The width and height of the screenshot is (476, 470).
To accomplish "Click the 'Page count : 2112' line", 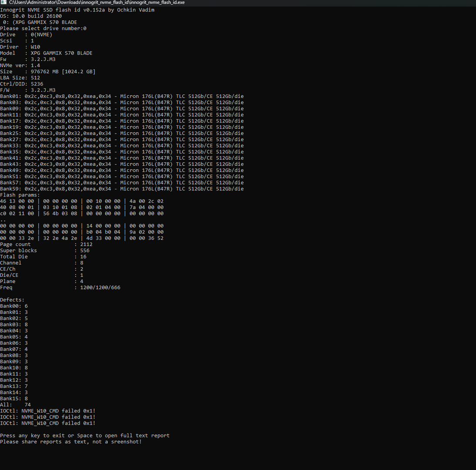I will click(46, 245).
